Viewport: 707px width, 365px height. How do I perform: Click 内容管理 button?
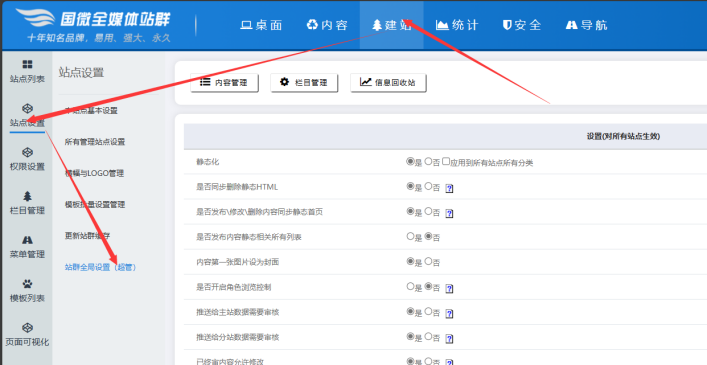point(225,83)
